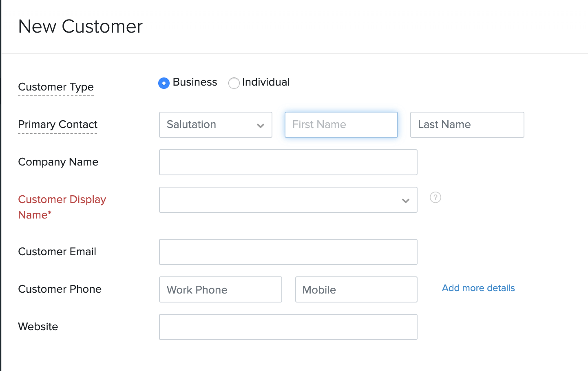Screen dimensions: 588x371
Task: Expand the Customer Display Name dropdown
Action: point(288,200)
